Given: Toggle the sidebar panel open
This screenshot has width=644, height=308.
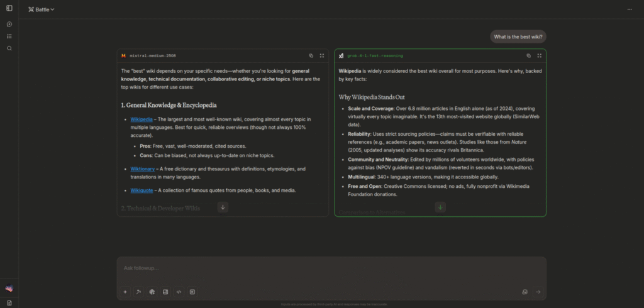Looking at the screenshot, I should [9, 9].
